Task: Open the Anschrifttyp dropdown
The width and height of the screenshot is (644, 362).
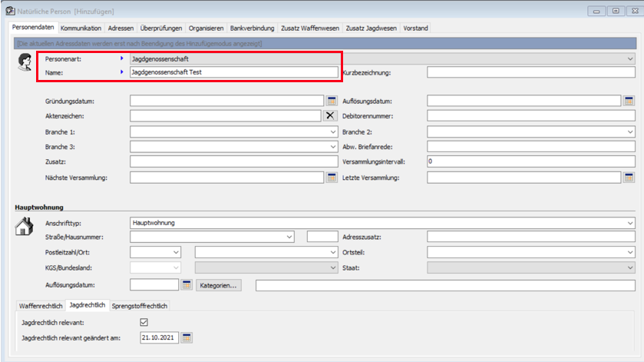Action: pos(629,223)
